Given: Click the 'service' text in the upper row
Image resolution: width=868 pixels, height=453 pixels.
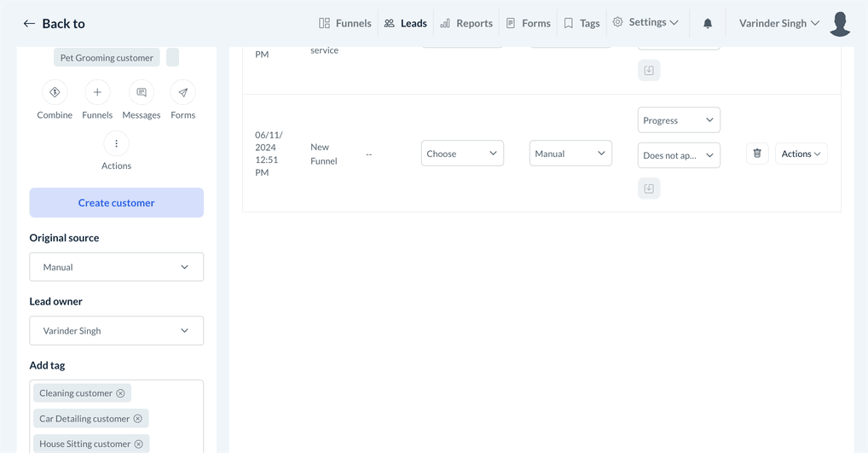Looking at the screenshot, I should click(324, 49).
